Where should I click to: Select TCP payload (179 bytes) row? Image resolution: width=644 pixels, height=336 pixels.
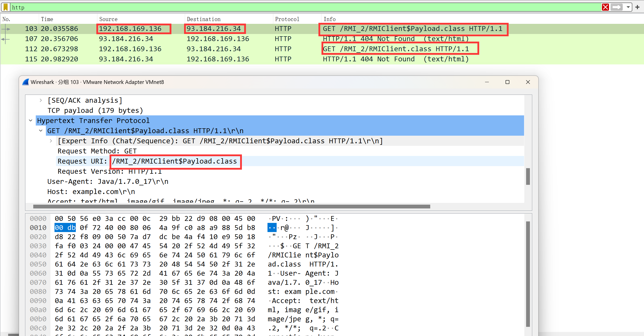tap(285, 111)
